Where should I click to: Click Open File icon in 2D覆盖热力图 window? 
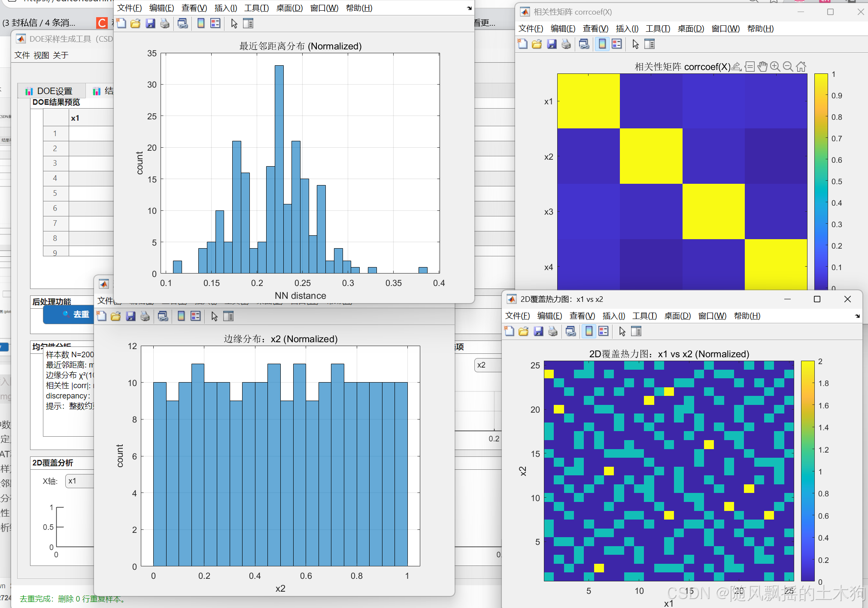[x=524, y=331]
